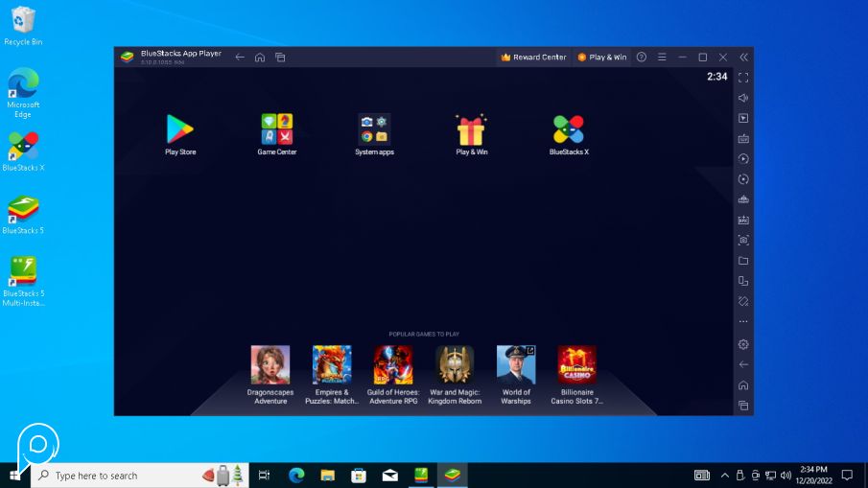The image size is (868, 488).
Task: Launch BlueStacks X from home screen
Action: 569,134
